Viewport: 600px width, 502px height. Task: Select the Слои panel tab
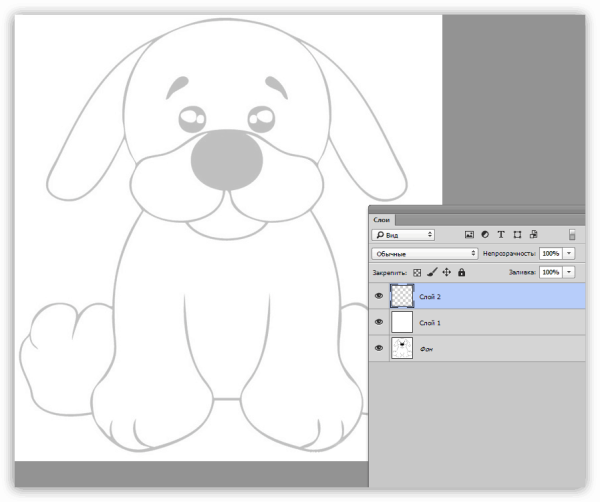[x=382, y=219]
